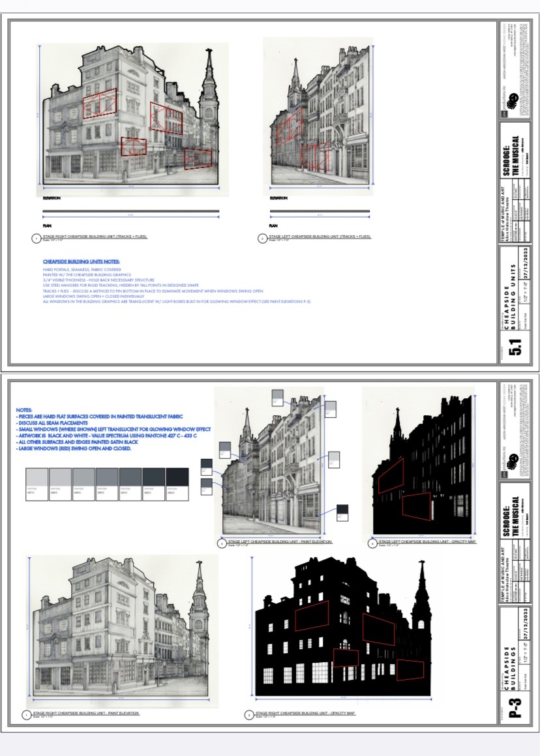Click the dark callout swatch at bottom right of Stage Left paint elevation
This screenshot has height=756, width=540.
(342, 512)
